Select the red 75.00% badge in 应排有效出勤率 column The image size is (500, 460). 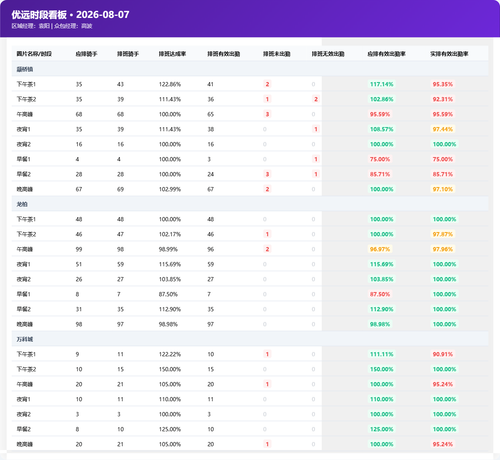tap(380, 159)
